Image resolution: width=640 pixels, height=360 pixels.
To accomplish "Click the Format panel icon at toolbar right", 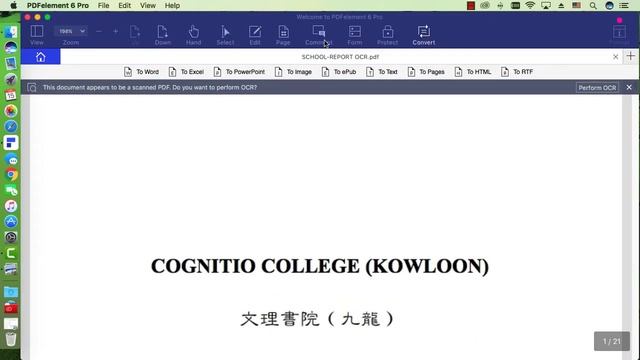I will pos(619,34).
